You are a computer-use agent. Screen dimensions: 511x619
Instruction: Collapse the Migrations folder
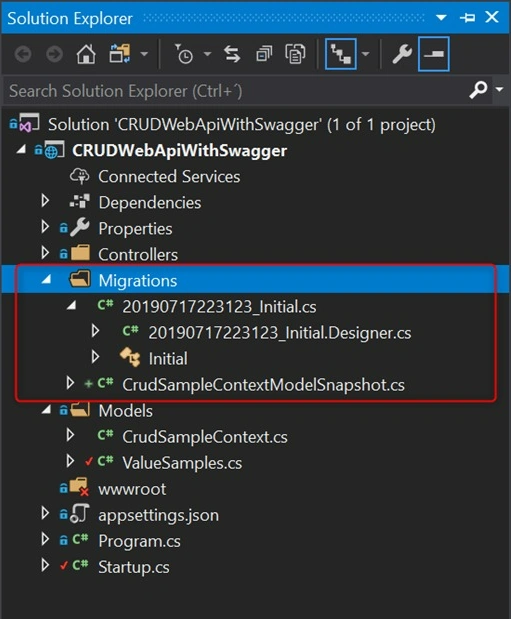46,280
